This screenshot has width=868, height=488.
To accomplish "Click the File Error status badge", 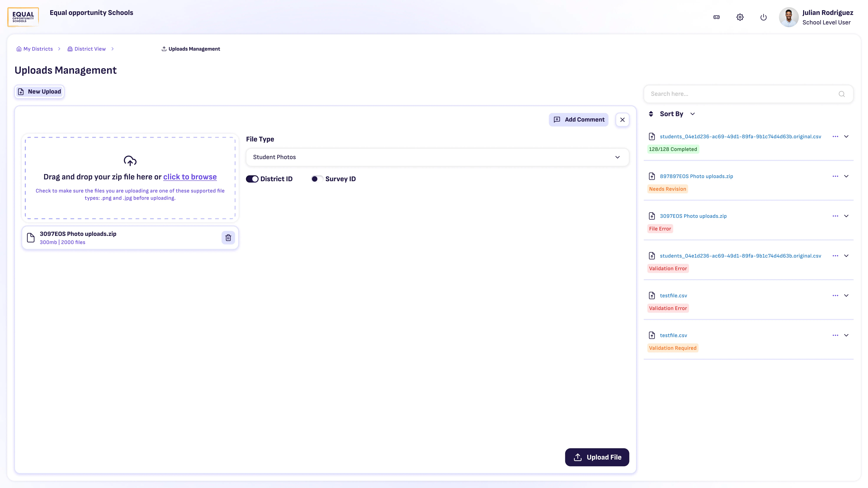I will coord(660,229).
